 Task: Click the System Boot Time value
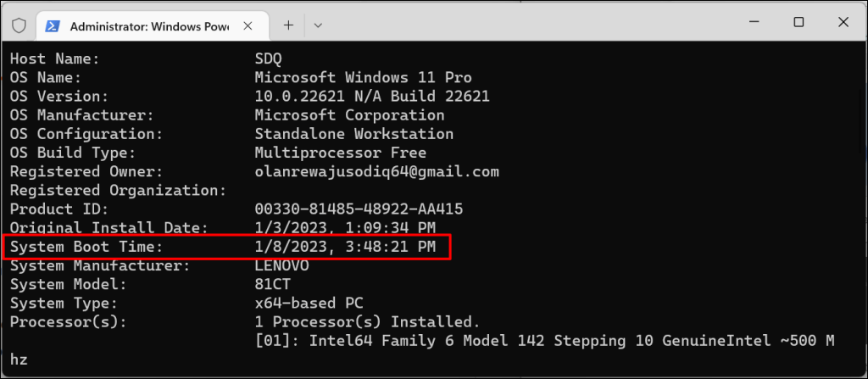[345, 247]
